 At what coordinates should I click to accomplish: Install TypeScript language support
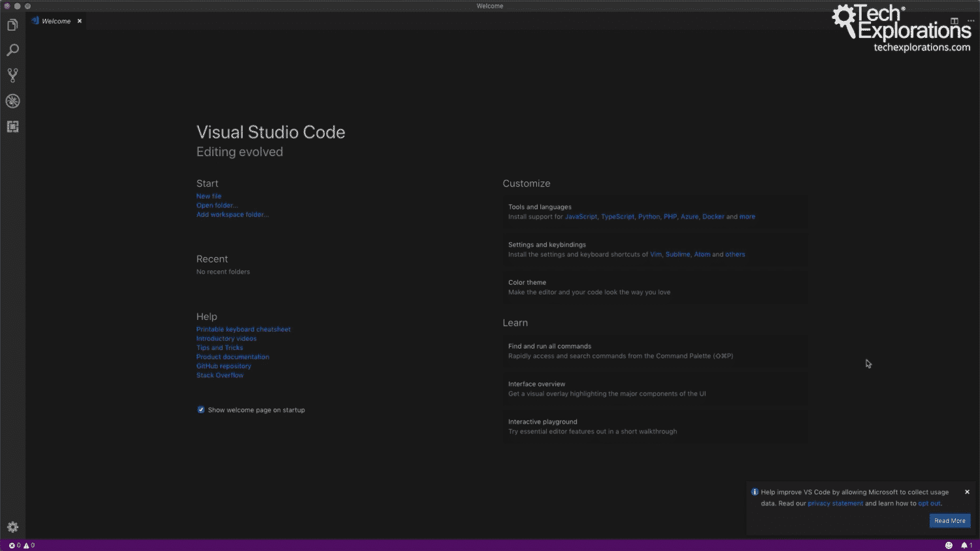point(617,217)
